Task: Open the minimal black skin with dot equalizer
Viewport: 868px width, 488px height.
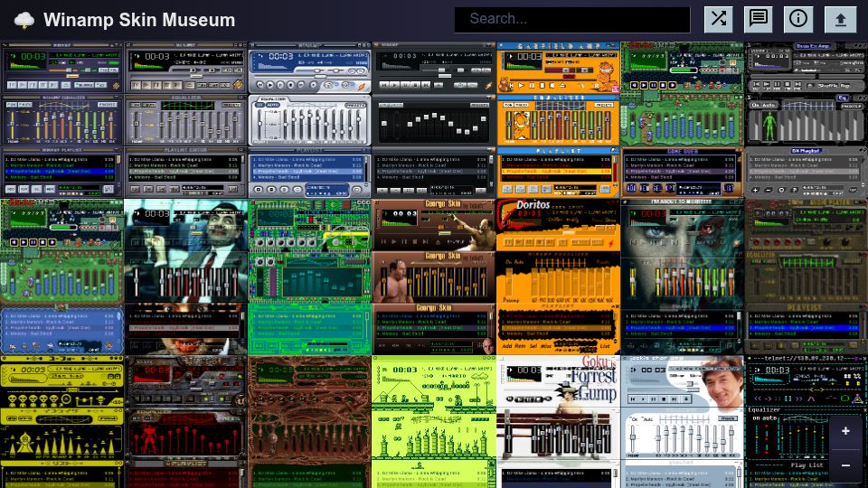Action: pyautogui.click(x=434, y=120)
